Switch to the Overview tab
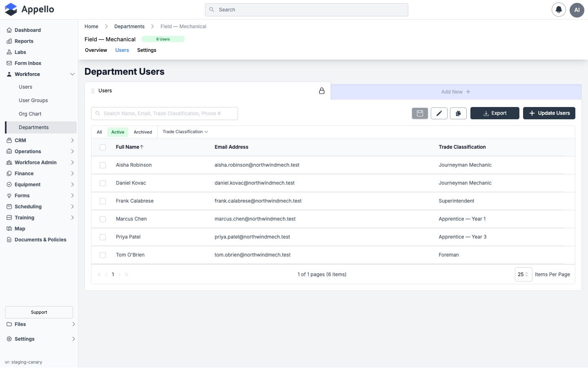The height and width of the screenshot is (375, 588). (x=96, y=50)
